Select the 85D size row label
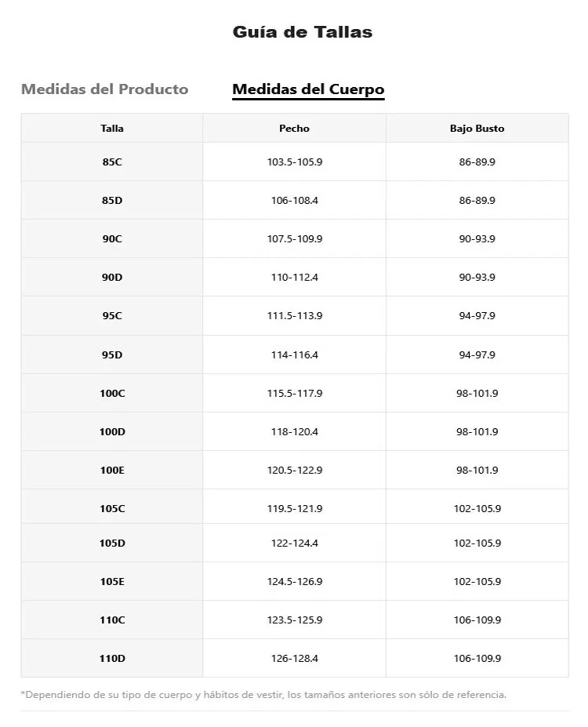588x727 pixels. 112,200
